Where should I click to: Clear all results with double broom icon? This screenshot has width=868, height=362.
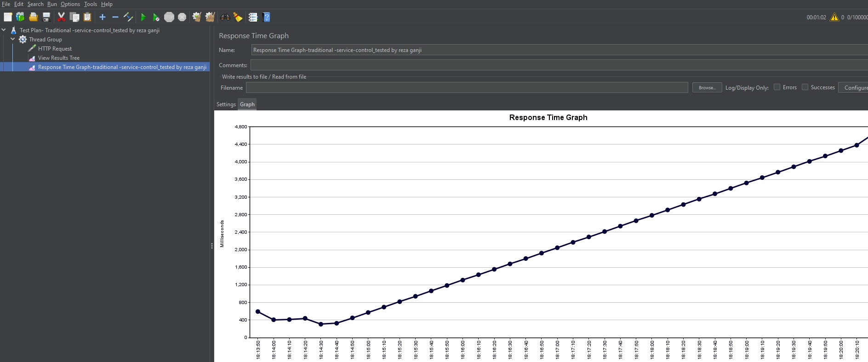(210, 17)
